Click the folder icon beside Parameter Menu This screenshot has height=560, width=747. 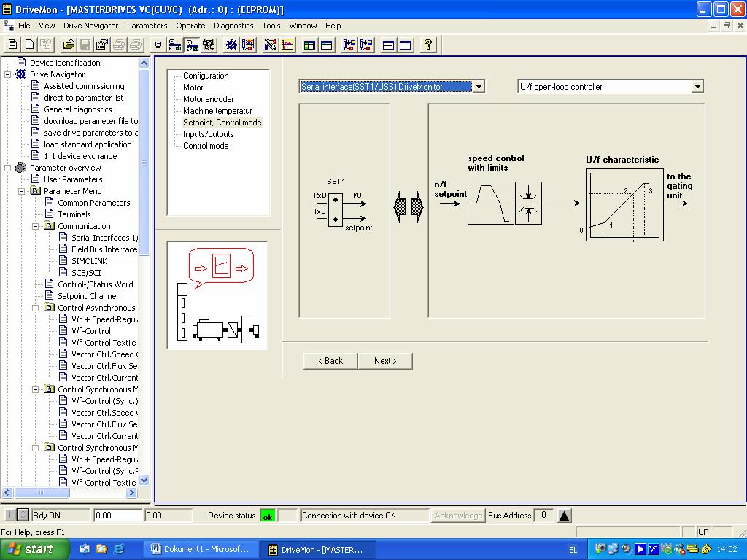(x=35, y=190)
